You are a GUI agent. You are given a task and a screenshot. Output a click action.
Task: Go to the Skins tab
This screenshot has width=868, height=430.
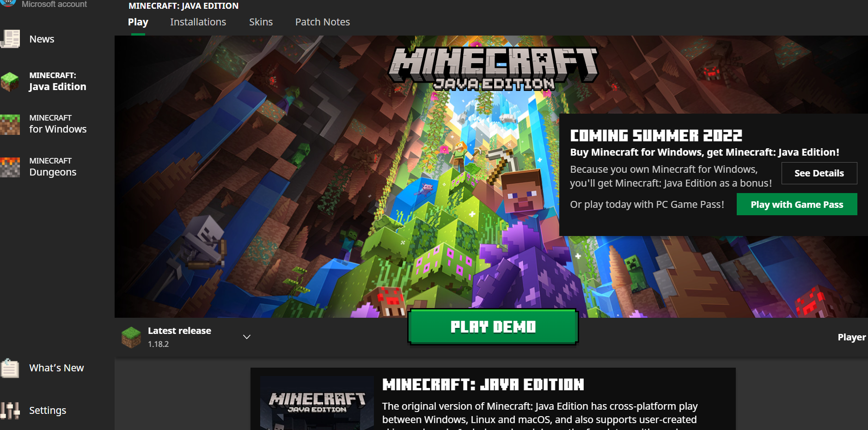tap(261, 22)
